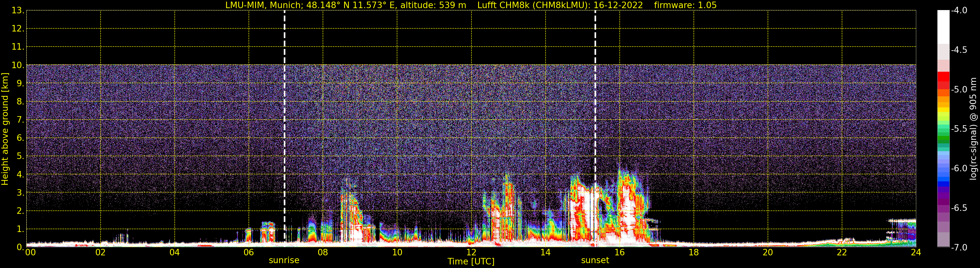Image resolution: width=980 pixels, height=268 pixels.
Task: Click the height axis tick label '7.'
Action: pos(20,120)
